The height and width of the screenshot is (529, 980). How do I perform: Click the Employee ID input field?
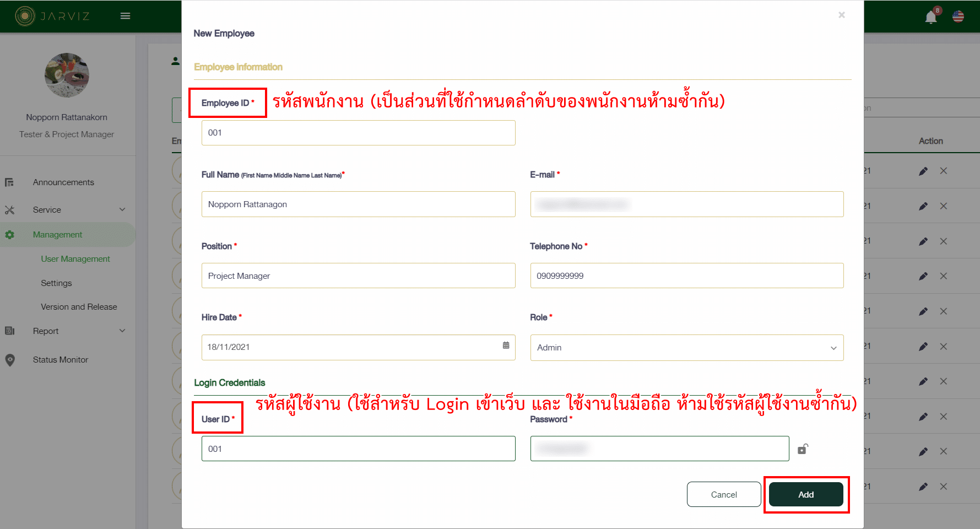pos(358,133)
